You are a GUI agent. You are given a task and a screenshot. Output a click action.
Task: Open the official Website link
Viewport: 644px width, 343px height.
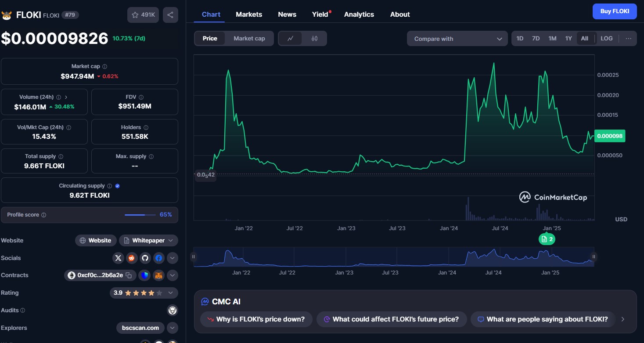click(x=96, y=240)
